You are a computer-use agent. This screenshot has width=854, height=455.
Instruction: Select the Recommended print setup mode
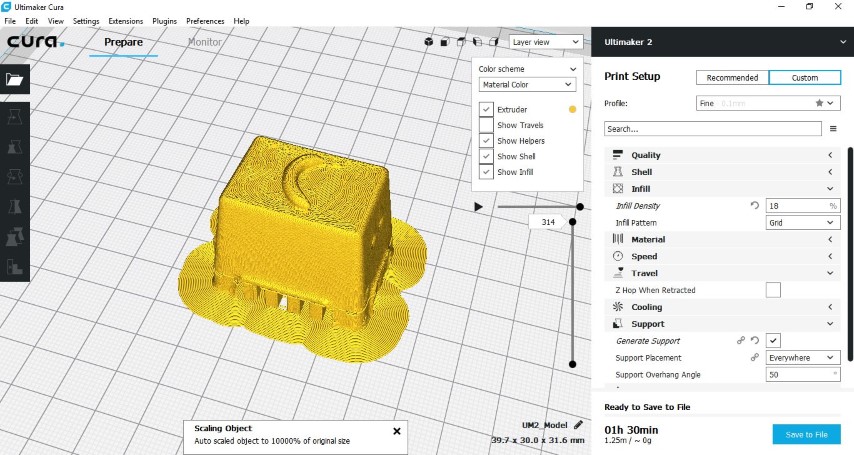(732, 77)
